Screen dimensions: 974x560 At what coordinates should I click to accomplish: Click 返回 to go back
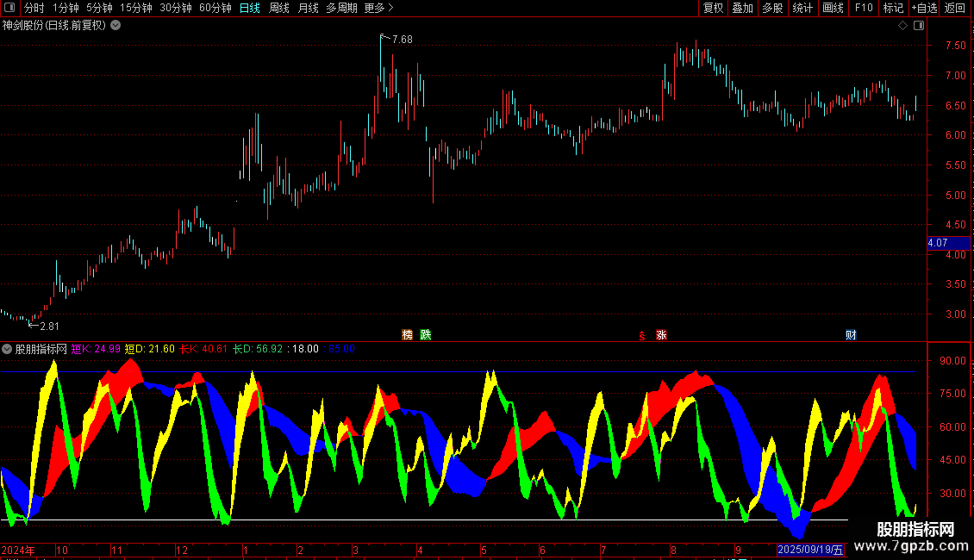pos(955,8)
